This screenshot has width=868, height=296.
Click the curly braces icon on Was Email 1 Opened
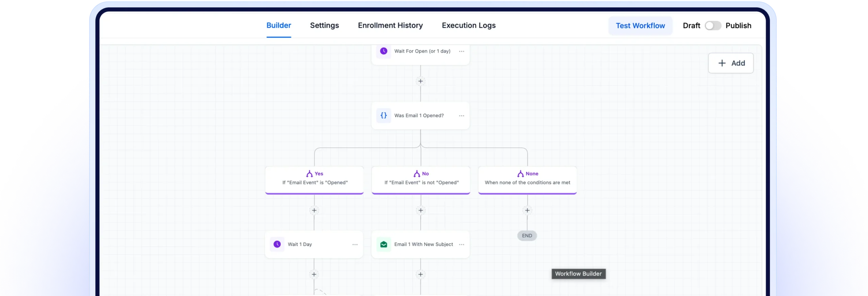[x=383, y=115]
